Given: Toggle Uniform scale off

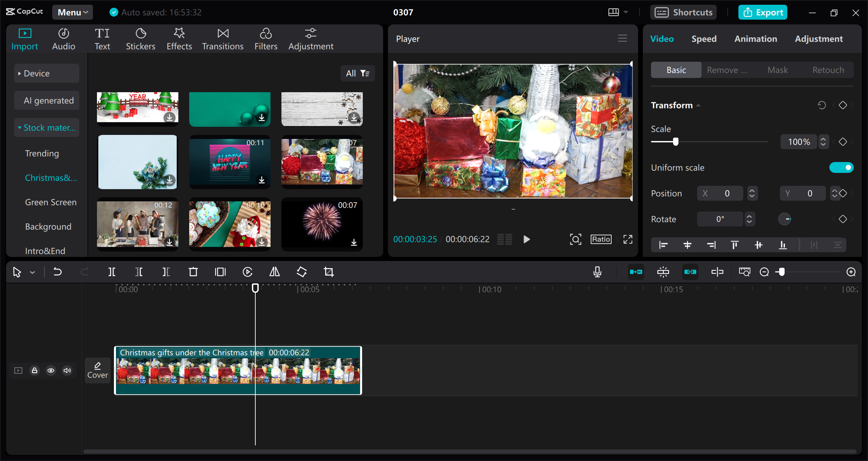Looking at the screenshot, I should pos(841,167).
